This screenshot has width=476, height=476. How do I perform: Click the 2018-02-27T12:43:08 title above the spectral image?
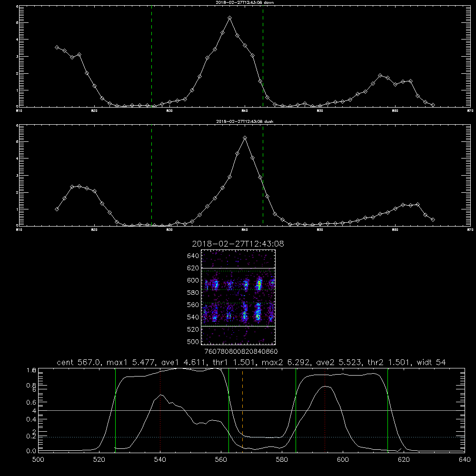click(238, 244)
